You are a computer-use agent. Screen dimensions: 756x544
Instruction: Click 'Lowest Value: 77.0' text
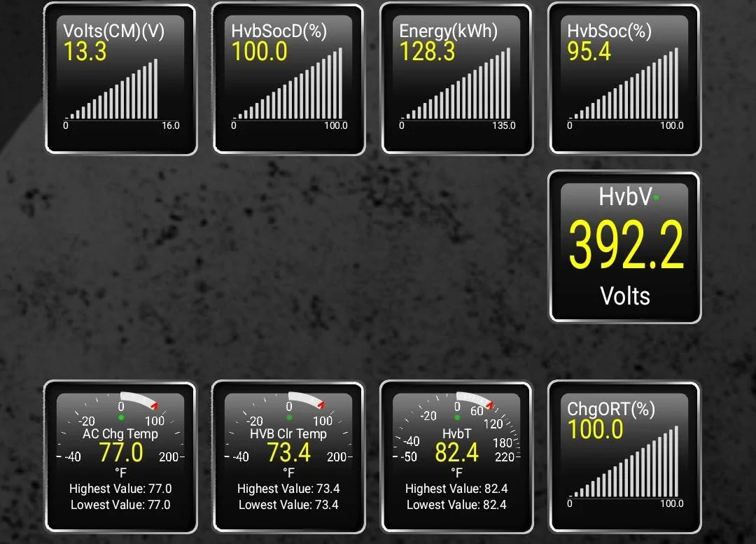(120, 505)
